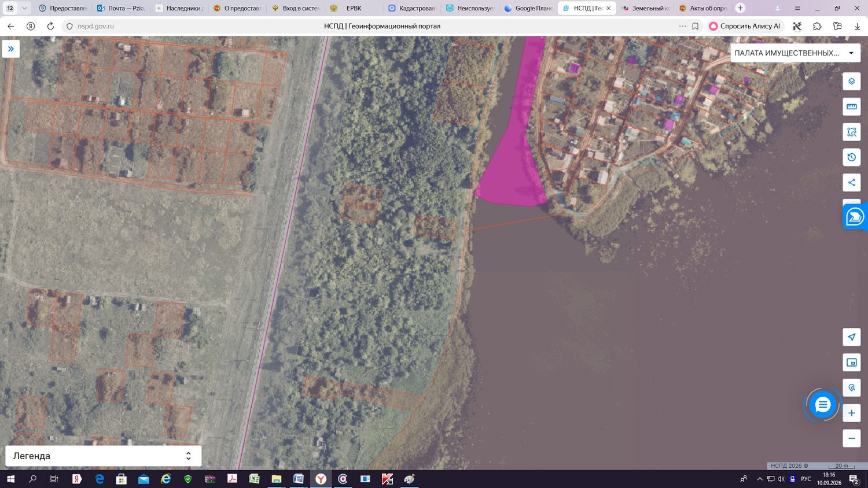Switch to the Земельный кодекс tab

645,8
